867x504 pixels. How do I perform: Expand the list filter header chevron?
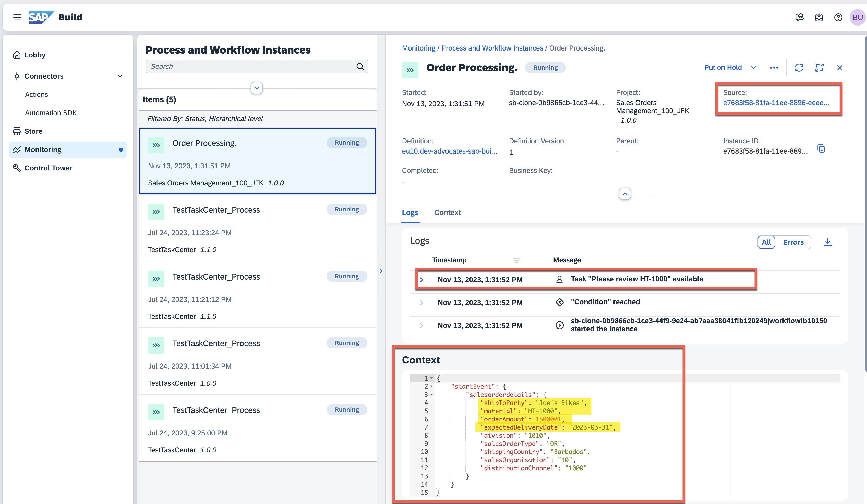[x=257, y=88]
